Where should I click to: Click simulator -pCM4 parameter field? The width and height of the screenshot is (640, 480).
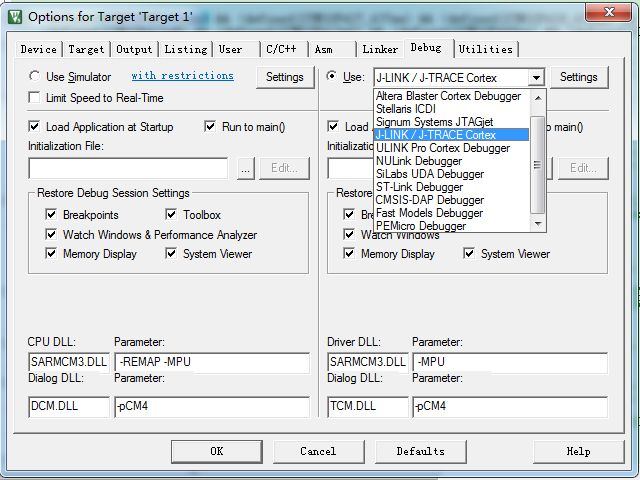coord(212,407)
